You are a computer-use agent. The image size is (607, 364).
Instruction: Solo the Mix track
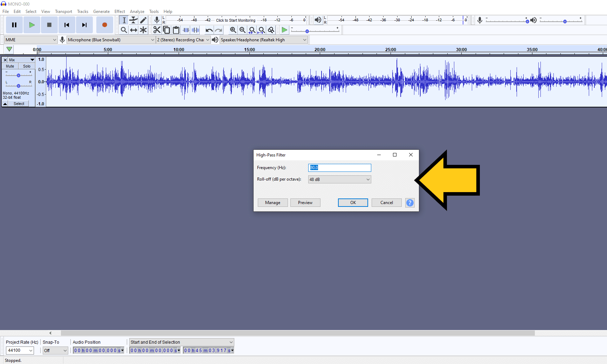[27, 66]
